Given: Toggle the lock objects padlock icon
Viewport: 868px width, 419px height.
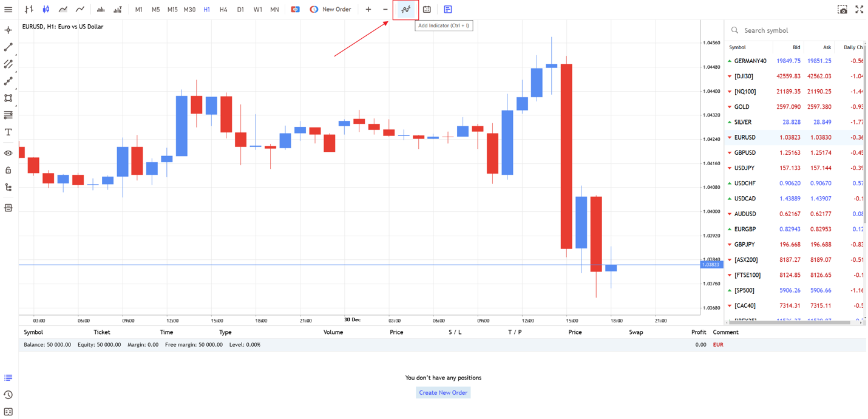Looking at the screenshot, I should tap(8, 171).
